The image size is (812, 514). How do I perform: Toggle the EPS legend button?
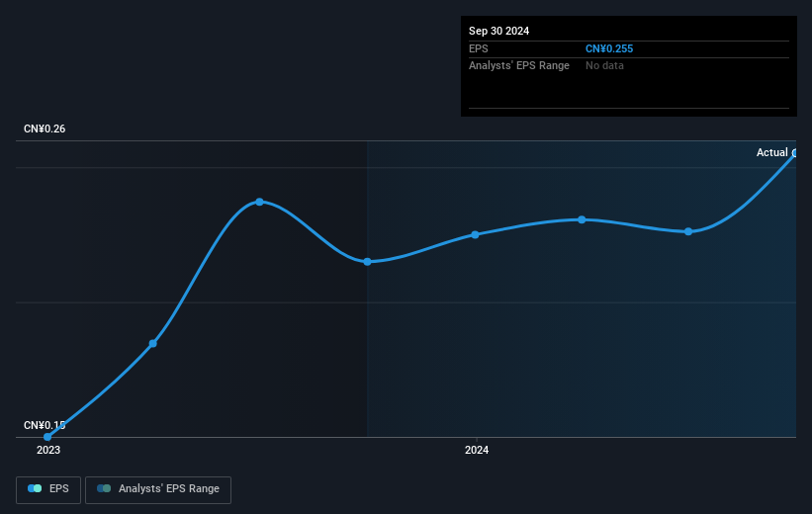(x=48, y=489)
